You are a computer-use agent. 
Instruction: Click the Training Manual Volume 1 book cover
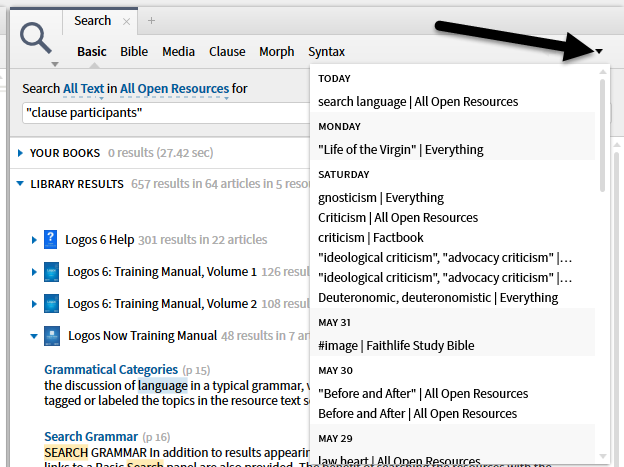point(51,272)
